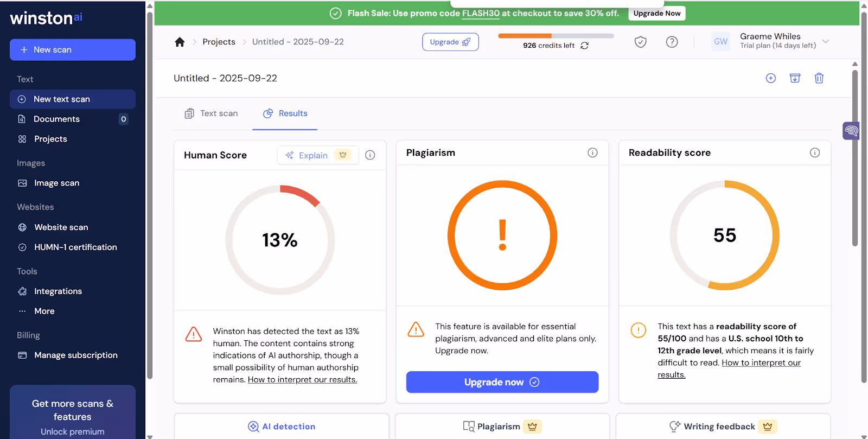868x439 pixels.
Task: Open Image scan in sidebar
Action: pos(73,183)
